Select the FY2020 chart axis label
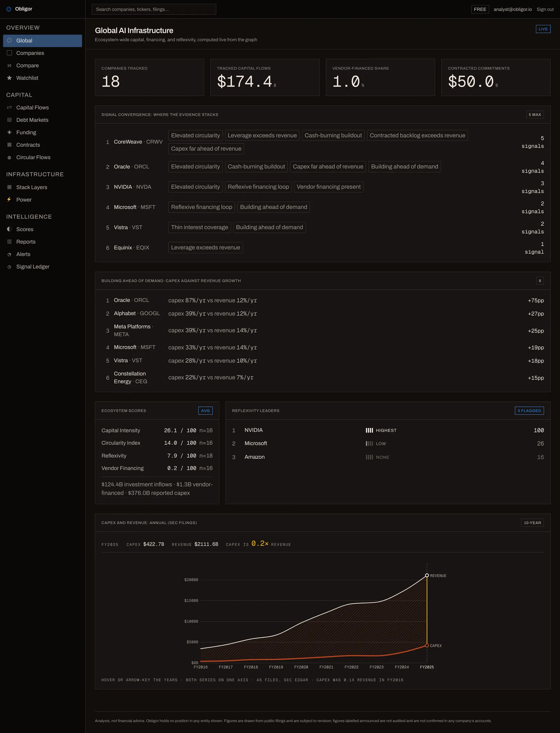 (301, 667)
